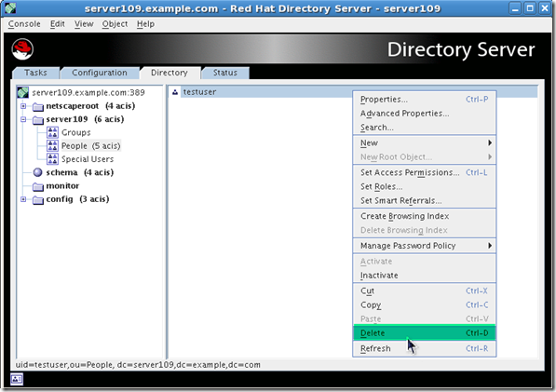Open the Help menu

(145, 24)
